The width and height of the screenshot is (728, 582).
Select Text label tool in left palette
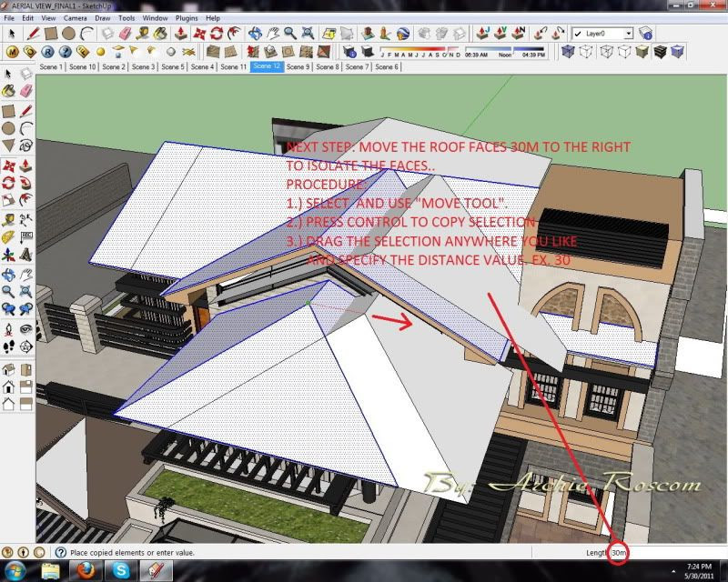[x=26, y=236]
